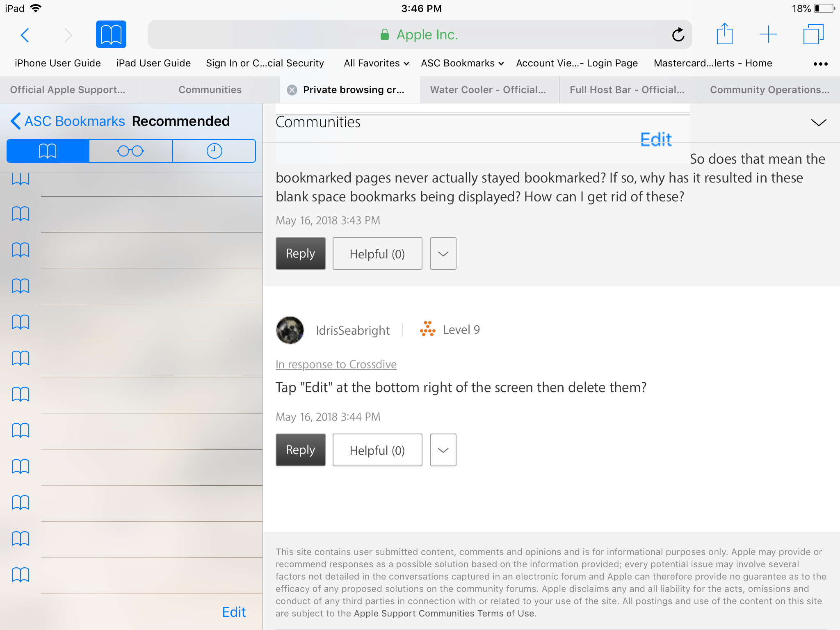Tap the Apple Inc. address bar
This screenshot has width=840, height=630.
coord(419,35)
